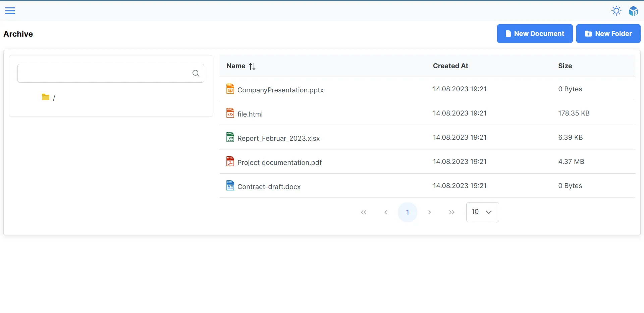644x313 pixels.
Task: Click the PDF icon for Project documentation
Action: (230, 162)
